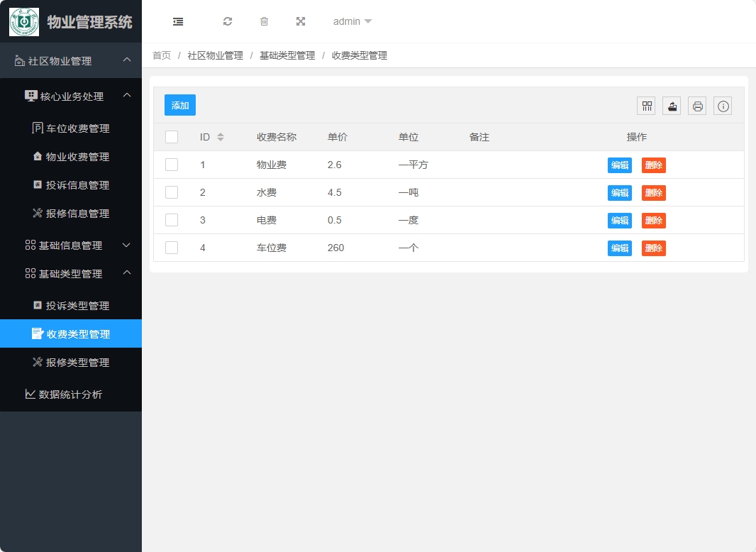Clear cache using the trash icon

(264, 21)
